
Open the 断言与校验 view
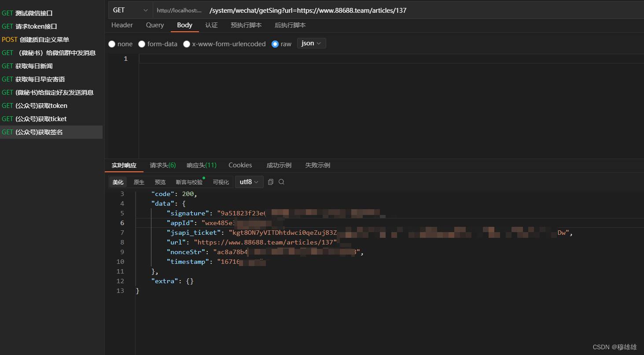(x=189, y=182)
